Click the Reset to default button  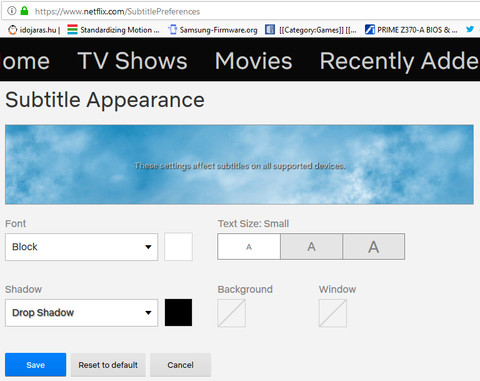(x=108, y=365)
